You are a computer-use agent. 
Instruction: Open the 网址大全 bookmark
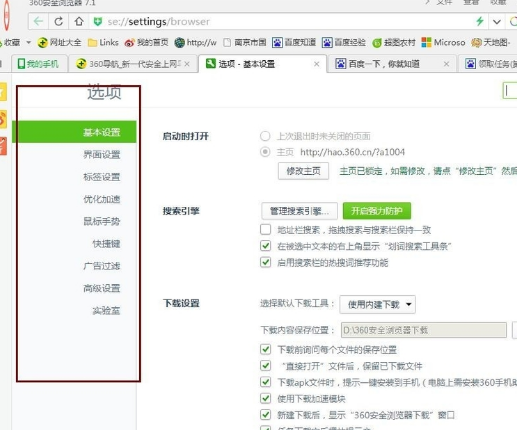59,43
